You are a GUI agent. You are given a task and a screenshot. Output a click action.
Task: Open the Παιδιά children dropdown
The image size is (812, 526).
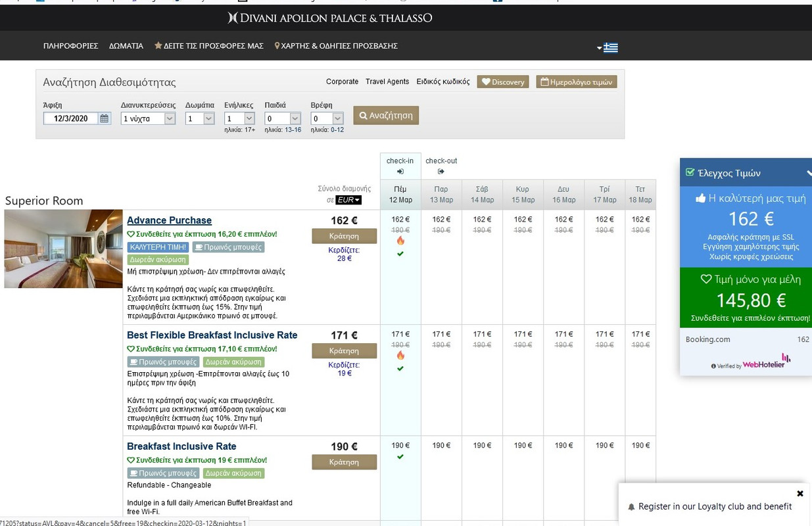[x=283, y=118]
